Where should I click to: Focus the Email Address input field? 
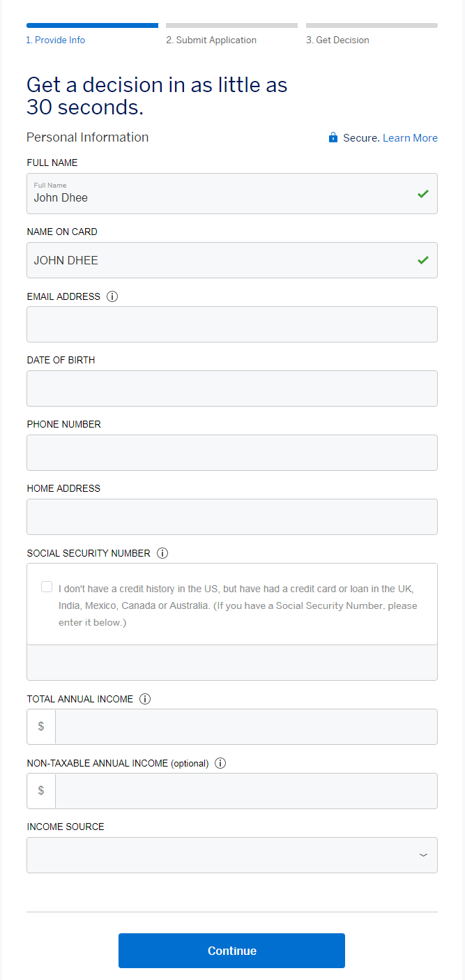tap(232, 324)
